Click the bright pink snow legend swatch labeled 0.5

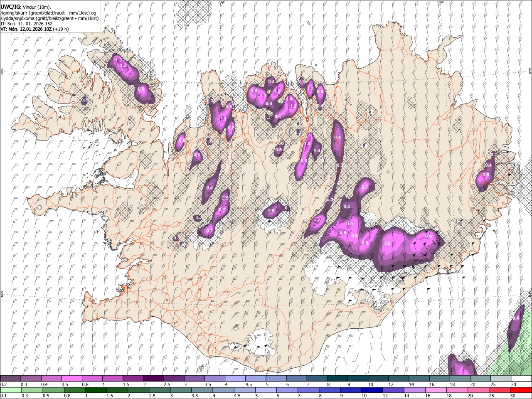[71, 379]
